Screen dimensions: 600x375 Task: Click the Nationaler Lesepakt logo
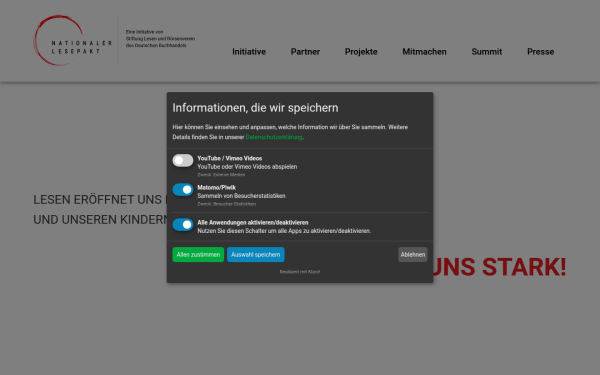(73, 40)
